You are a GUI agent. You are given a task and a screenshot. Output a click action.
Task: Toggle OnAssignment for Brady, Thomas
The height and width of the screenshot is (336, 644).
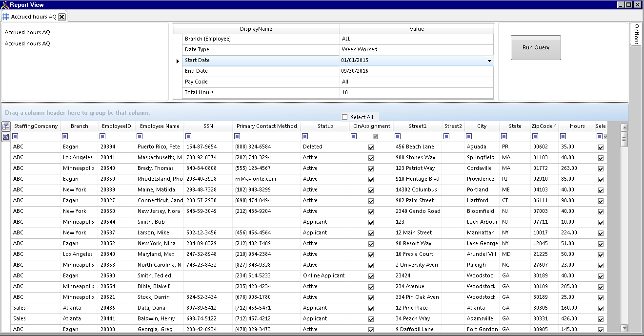[x=371, y=168]
